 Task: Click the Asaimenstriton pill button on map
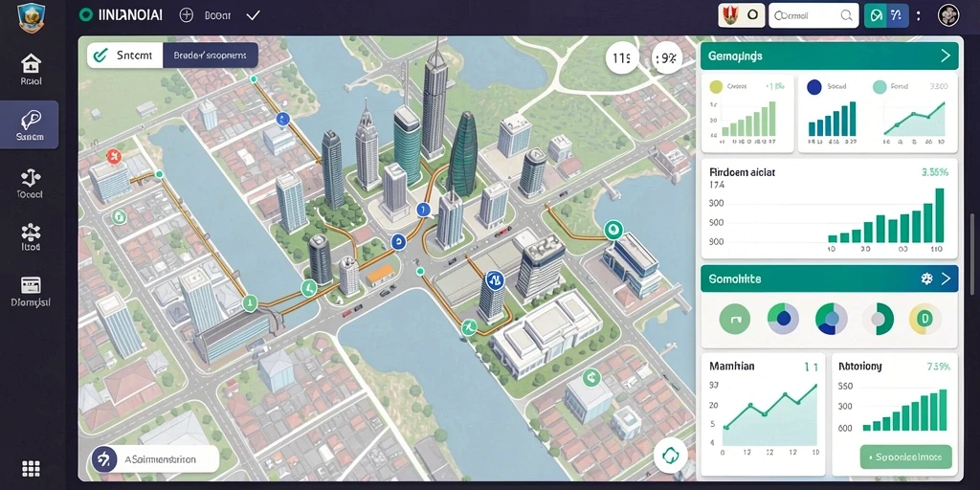coord(154,459)
